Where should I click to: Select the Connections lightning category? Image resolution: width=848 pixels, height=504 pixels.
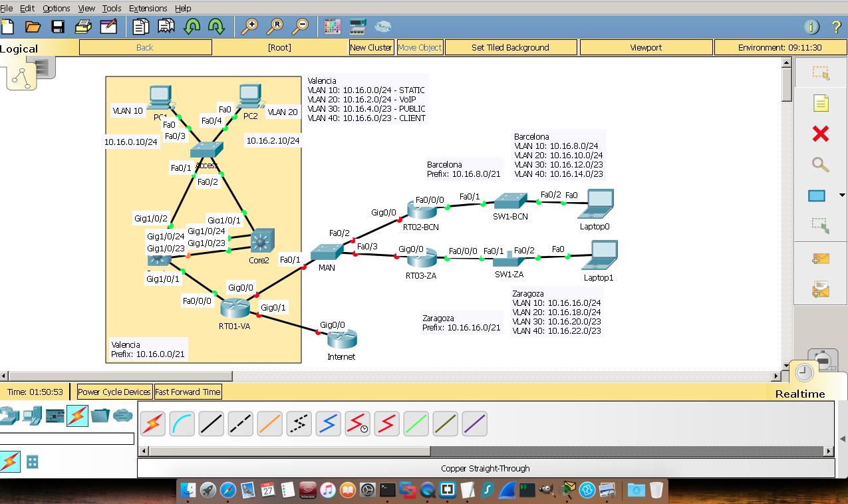(77, 416)
